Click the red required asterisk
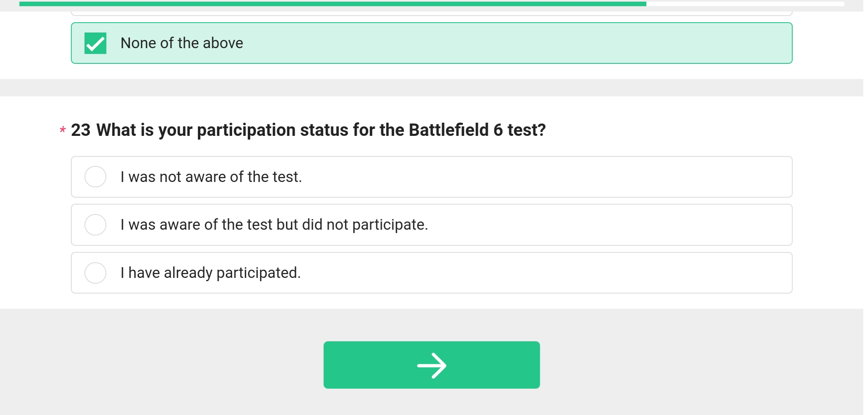The height and width of the screenshot is (415, 868). pyautogui.click(x=63, y=131)
